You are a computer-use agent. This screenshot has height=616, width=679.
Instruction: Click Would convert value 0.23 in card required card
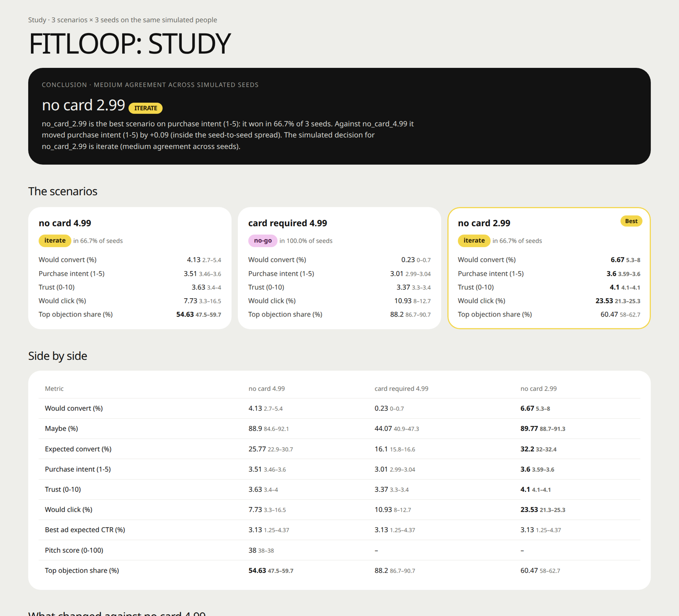408,260
